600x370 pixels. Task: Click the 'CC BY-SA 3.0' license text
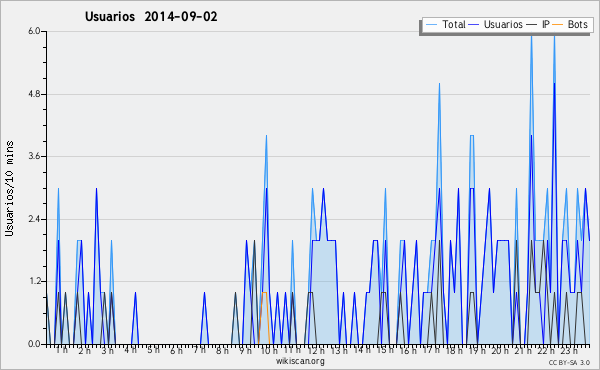pos(569,362)
